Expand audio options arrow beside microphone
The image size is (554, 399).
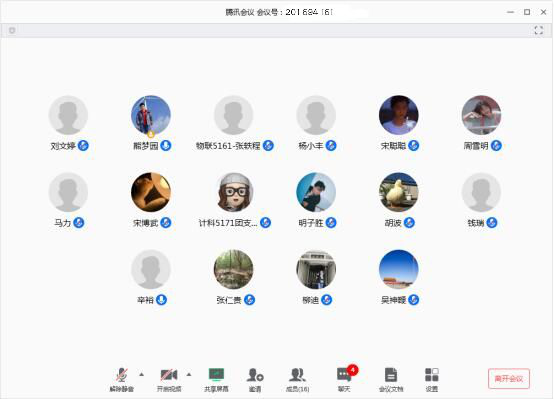click(142, 374)
